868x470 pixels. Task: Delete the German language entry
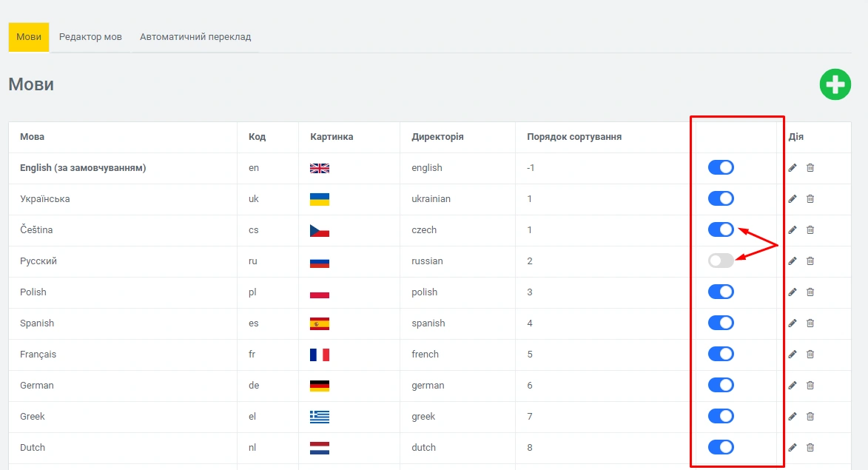pyautogui.click(x=810, y=386)
